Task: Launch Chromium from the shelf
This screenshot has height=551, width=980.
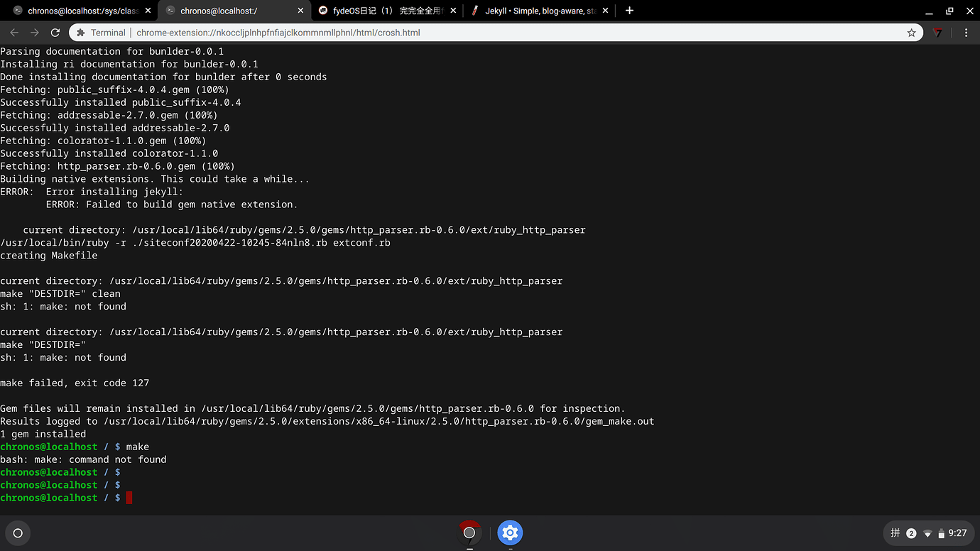Action: [469, 533]
